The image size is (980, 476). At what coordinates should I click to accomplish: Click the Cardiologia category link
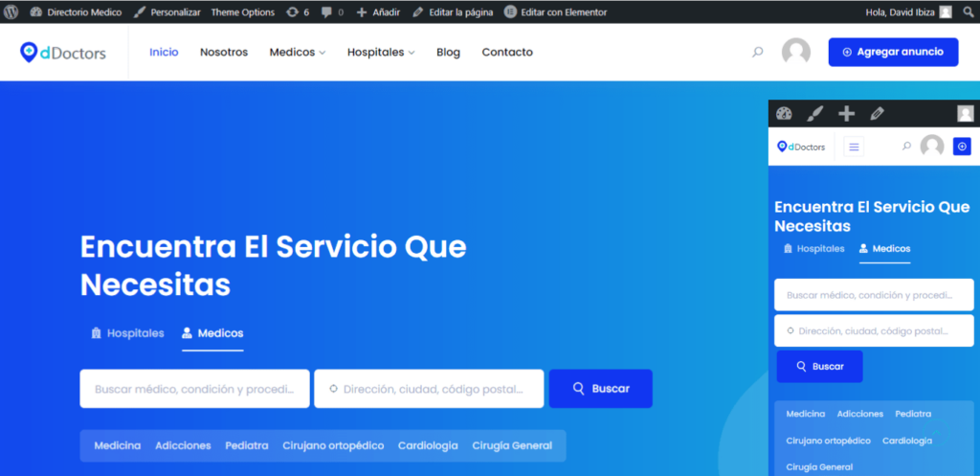pyautogui.click(x=428, y=446)
